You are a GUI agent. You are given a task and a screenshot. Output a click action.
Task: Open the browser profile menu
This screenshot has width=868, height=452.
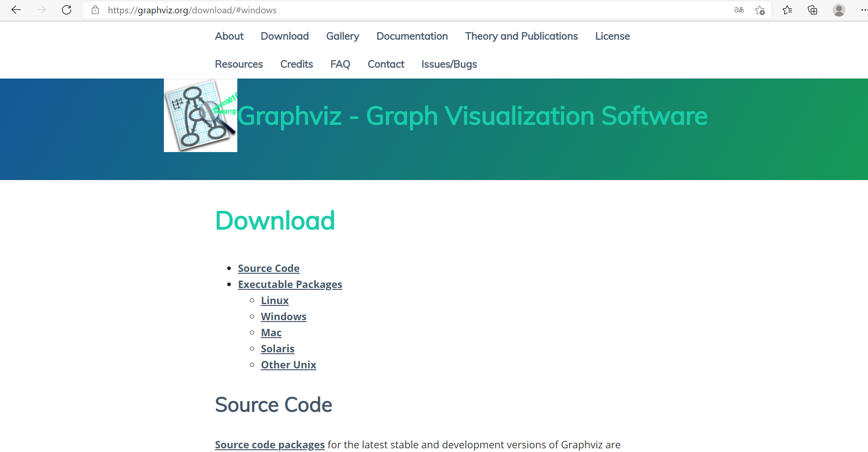(839, 10)
